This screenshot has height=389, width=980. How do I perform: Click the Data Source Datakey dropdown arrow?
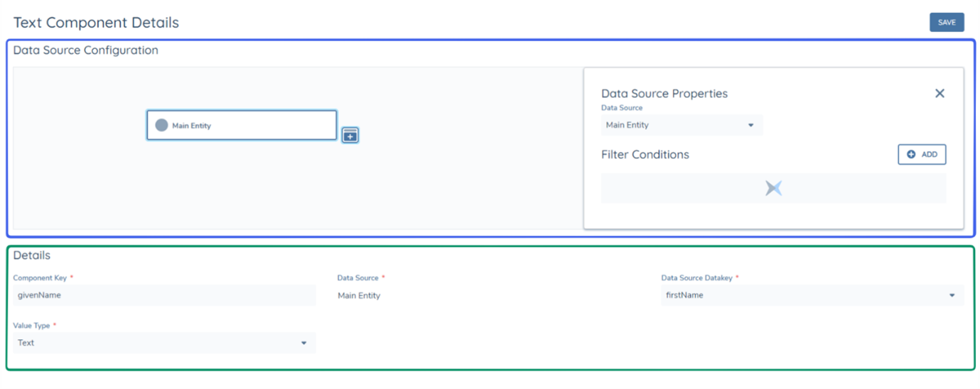952,295
